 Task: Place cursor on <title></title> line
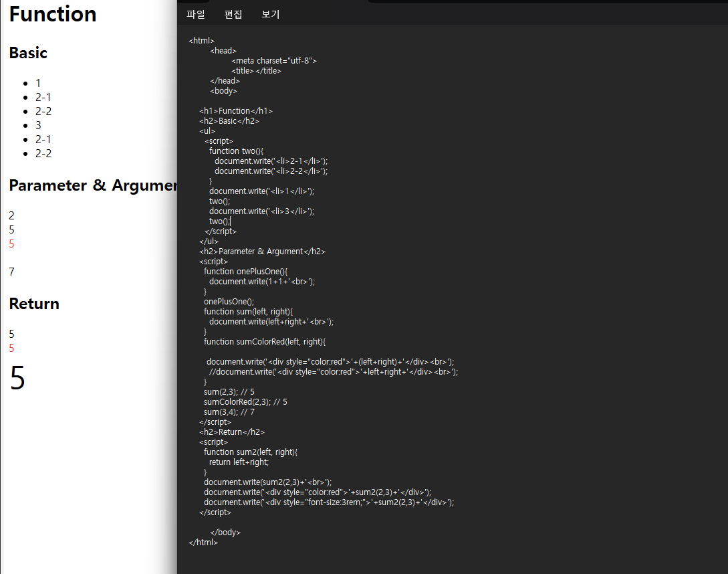(x=256, y=71)
